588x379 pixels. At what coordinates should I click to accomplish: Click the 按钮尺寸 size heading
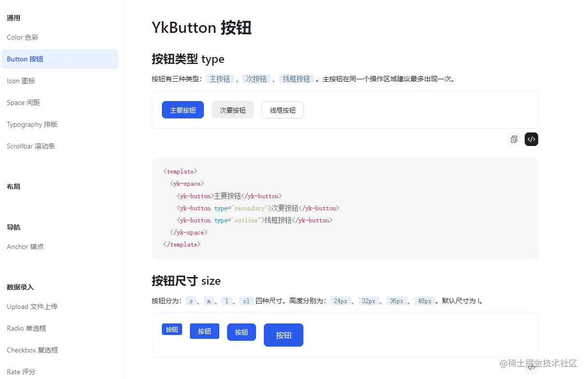(x=186, y=281)
